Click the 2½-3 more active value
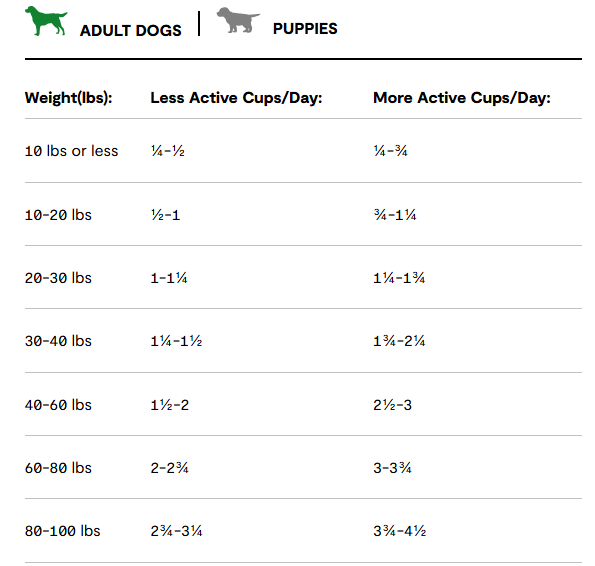The image size is (595, 566). [393, 405]
